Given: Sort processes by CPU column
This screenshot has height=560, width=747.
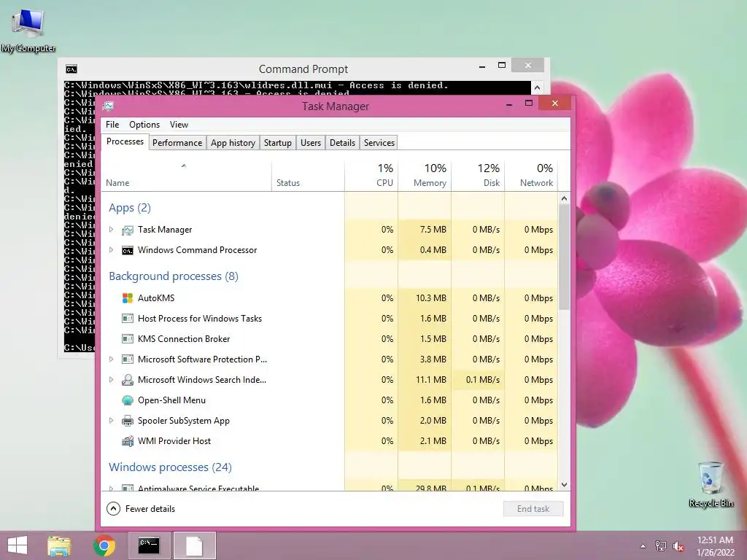Looking at the screenshot, I should coord(371,176).
